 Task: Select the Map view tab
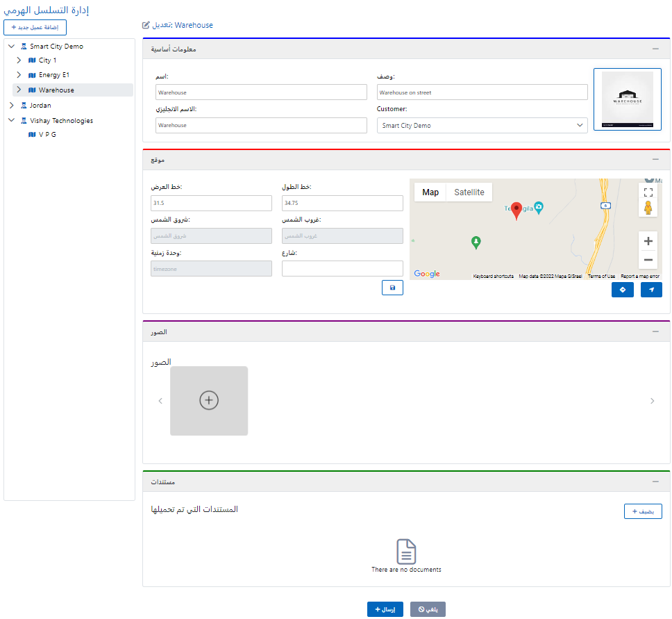430,192
